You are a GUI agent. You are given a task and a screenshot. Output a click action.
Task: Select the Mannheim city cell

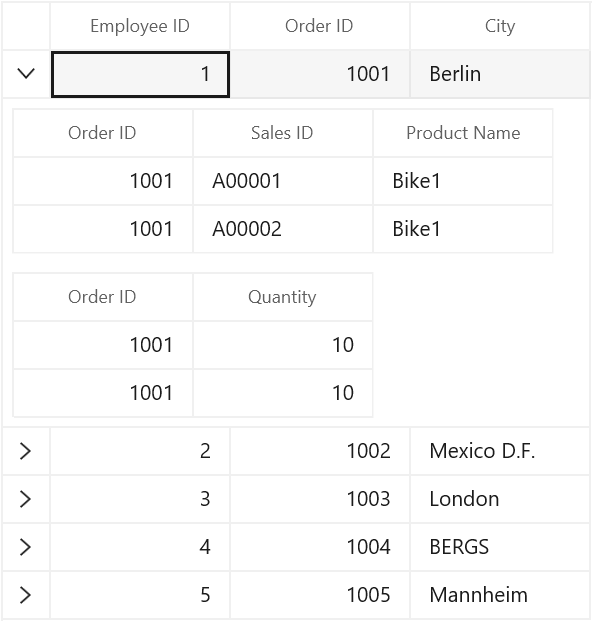[x=500, y=595]
